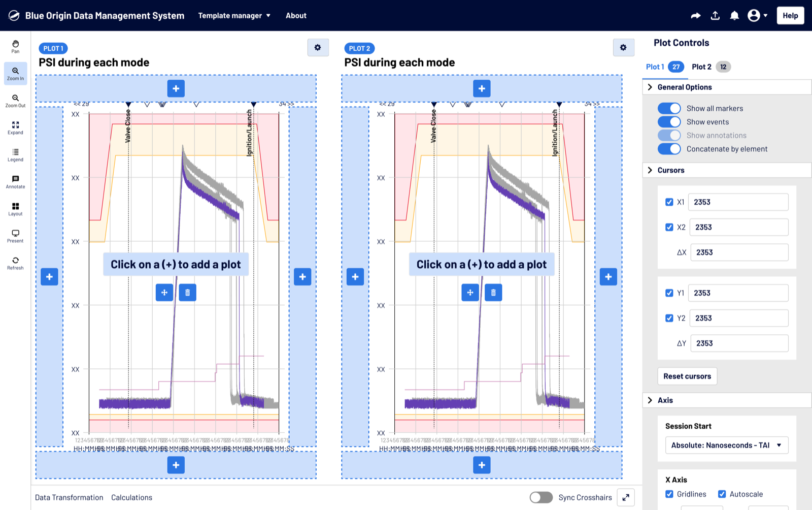Open the Legend panel icon
812x510 pixels.
click(15, 155)
